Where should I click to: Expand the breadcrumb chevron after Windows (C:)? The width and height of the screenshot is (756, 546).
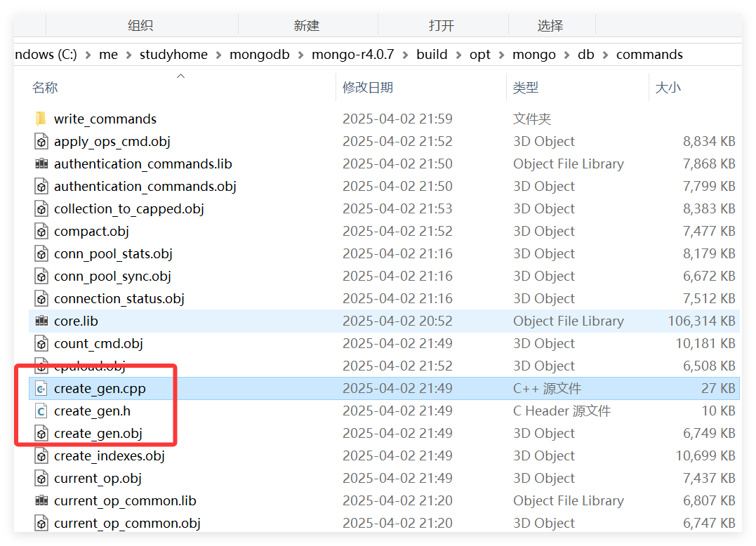coord(88,55)
